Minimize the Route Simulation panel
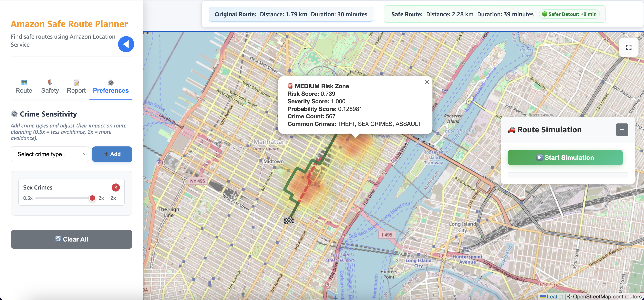The width and height of the screenshot is (644, 300). (622, 130)
